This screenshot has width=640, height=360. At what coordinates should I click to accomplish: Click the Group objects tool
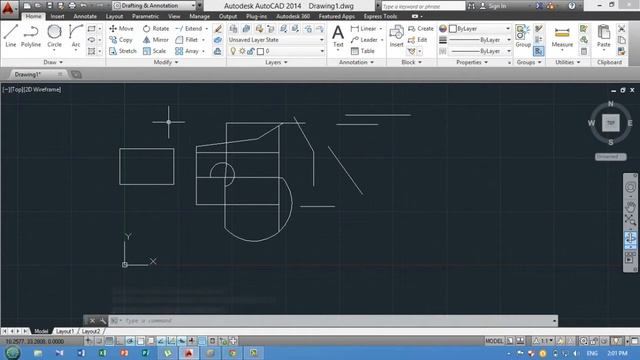[x=522, y=36]
